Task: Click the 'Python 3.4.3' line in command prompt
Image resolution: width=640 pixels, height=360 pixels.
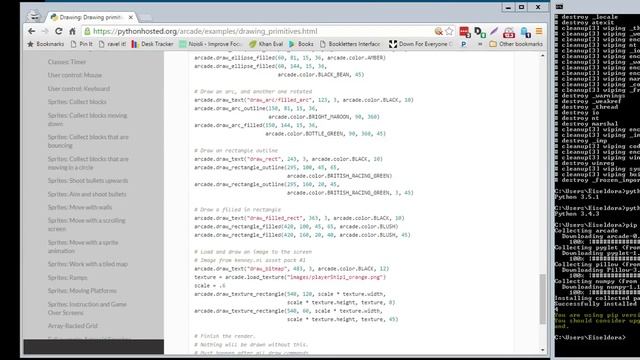Action: (576, 214)
